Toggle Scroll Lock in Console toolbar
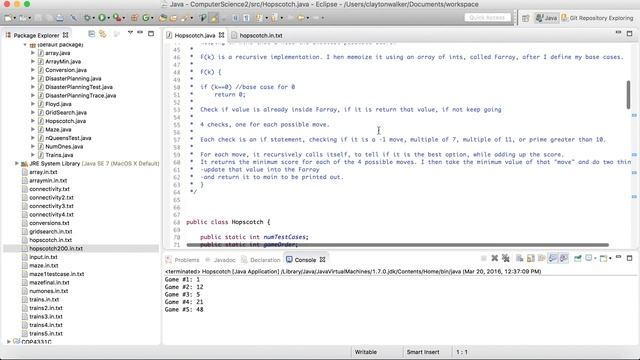This screenshot has height=360, width=640. click(x=531, y=258)
